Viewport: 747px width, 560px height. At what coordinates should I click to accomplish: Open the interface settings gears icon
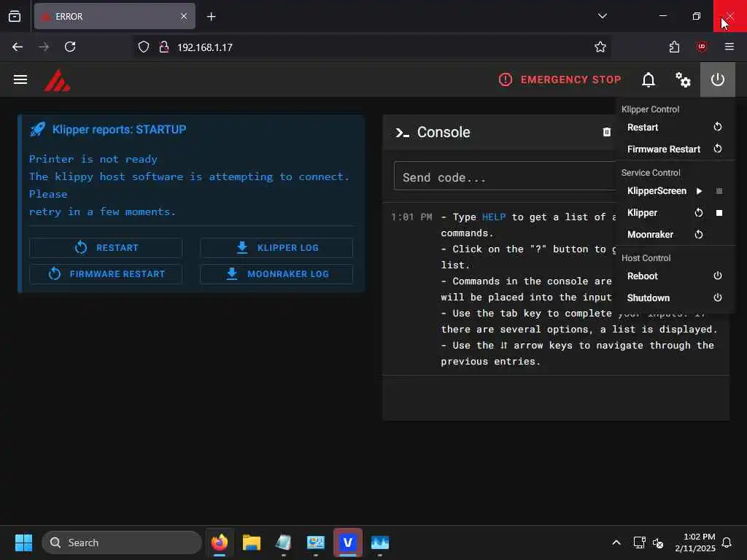[x=683, y=79]
